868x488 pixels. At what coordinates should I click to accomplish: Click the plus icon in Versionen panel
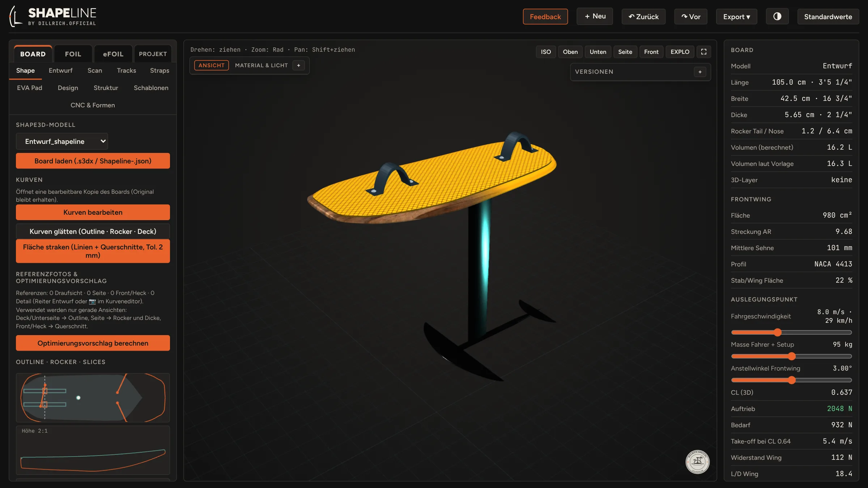pos(700,72)
